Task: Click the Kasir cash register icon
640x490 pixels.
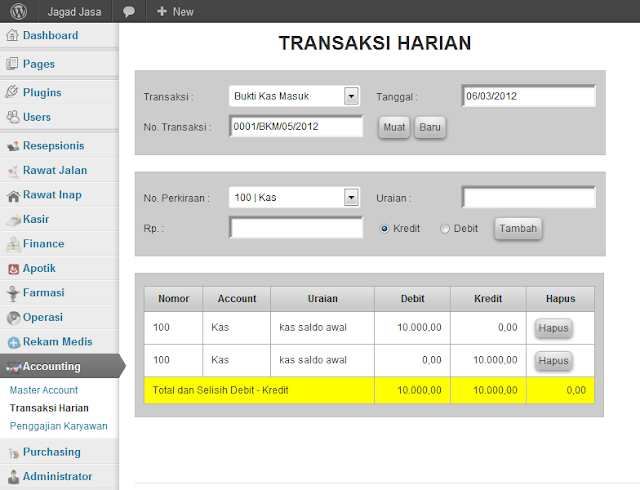Action: (13, 220)
